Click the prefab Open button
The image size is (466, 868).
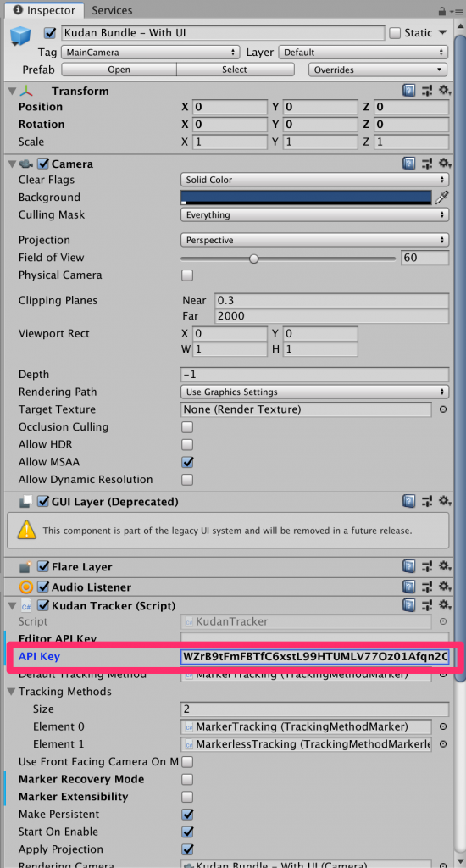[x=119, y=70]
